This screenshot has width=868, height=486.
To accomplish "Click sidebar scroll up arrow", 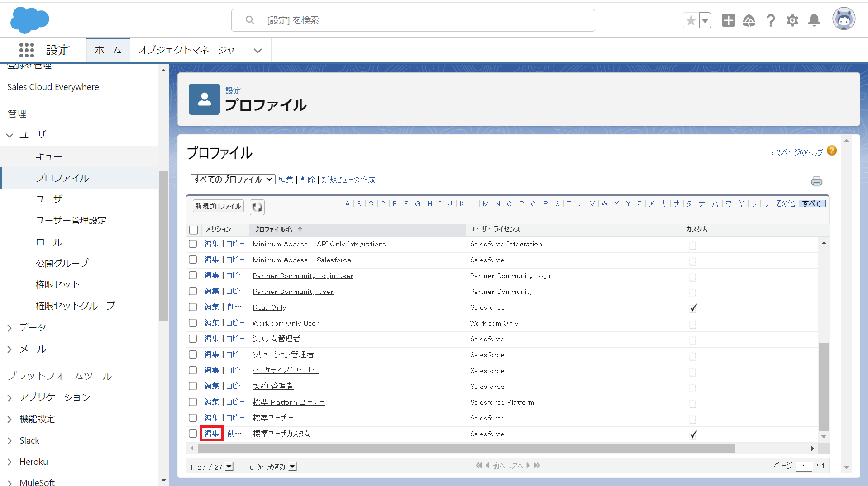I will (163, 70).
